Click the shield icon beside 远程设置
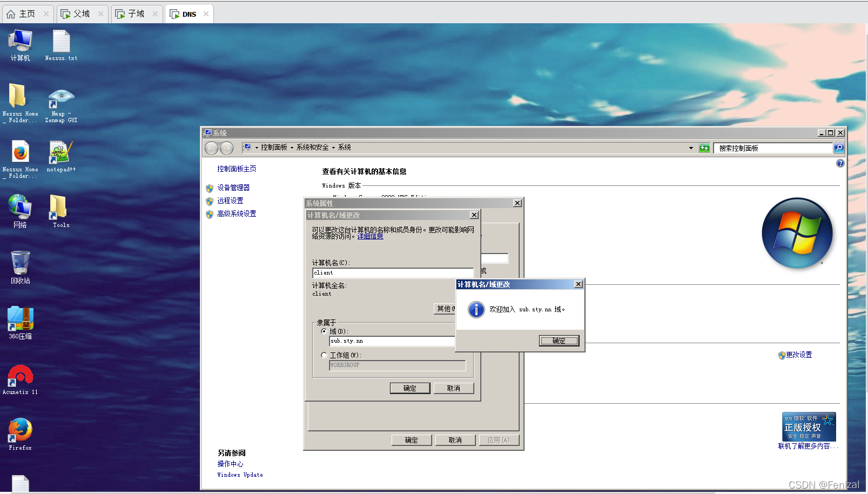 [210, 201]
